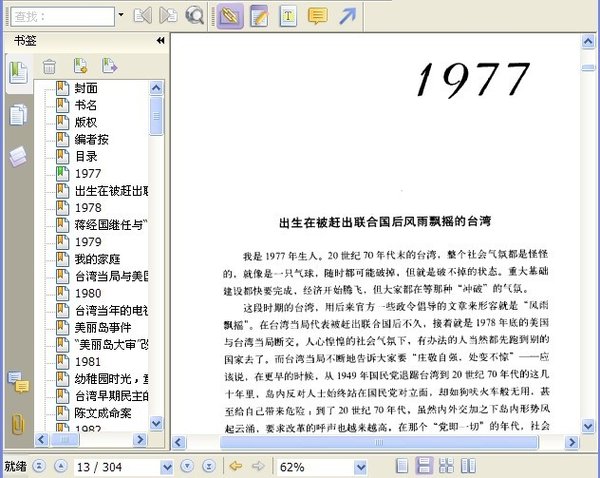Image resolution: width=600 pixels, height=478 pixels.
Task: Open bookmark starting with 蒋经国继任与
Action: tap(111, 225)
